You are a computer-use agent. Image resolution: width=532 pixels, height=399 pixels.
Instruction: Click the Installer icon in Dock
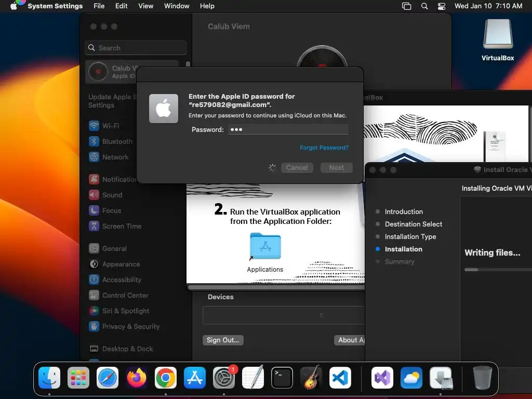441,378
